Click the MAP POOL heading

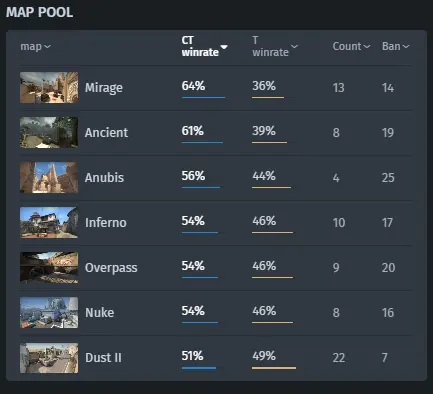click(x=39, y=13)
